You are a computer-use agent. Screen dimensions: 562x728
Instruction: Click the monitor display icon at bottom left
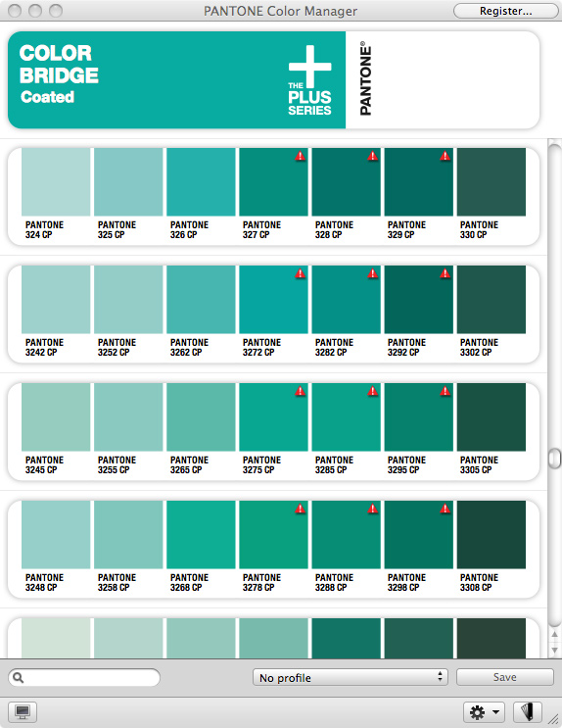pyautogui.click(x=23, y=711)
